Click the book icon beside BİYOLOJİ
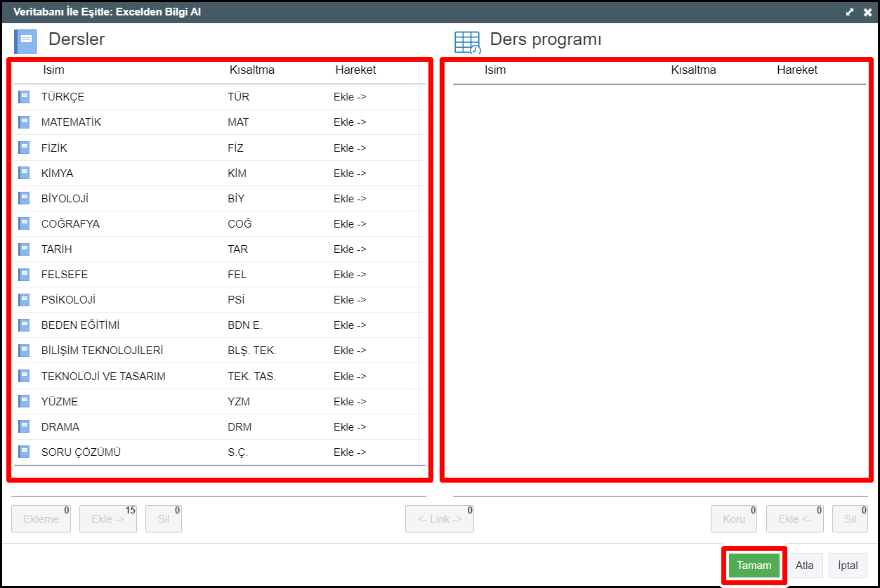The image size is (880, 588). tap(24, 198)
